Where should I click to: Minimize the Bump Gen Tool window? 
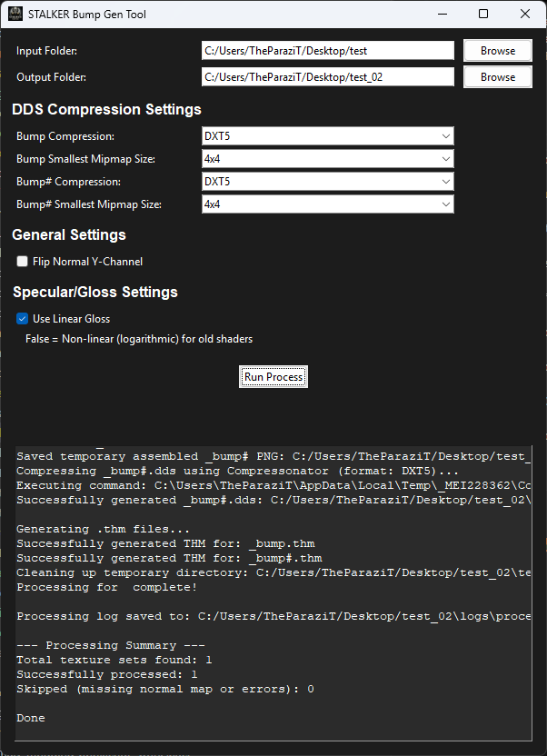[x=442, y=15]
